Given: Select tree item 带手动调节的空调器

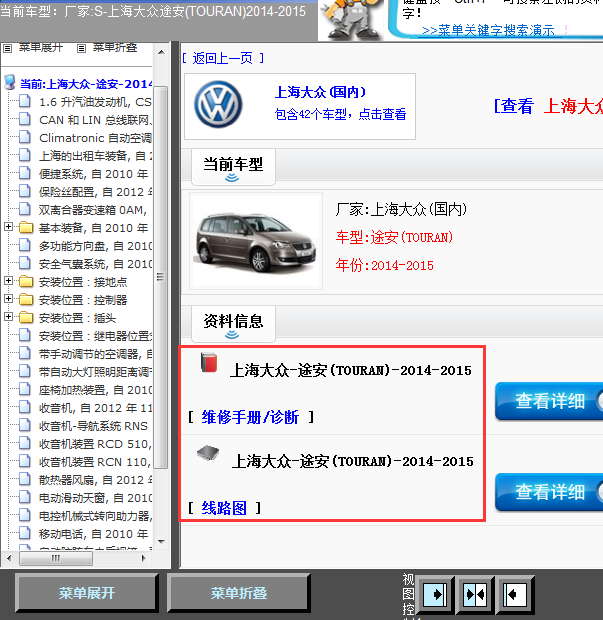Looking at the screenshot, I should pos(95,354).
